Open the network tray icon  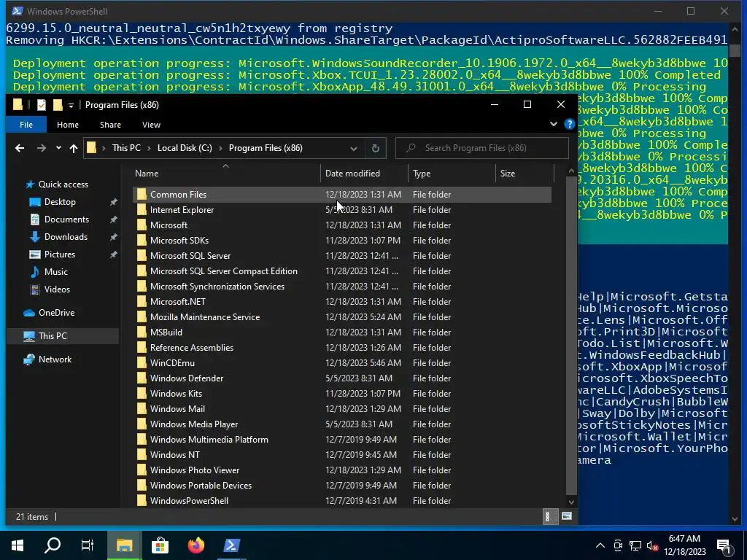pyautogui.click(x=635, y=545)
